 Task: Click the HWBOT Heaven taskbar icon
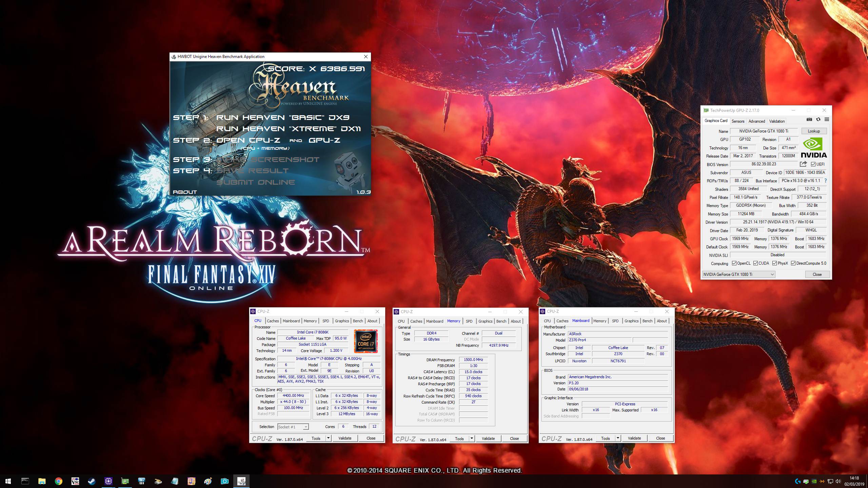[241, 481]
